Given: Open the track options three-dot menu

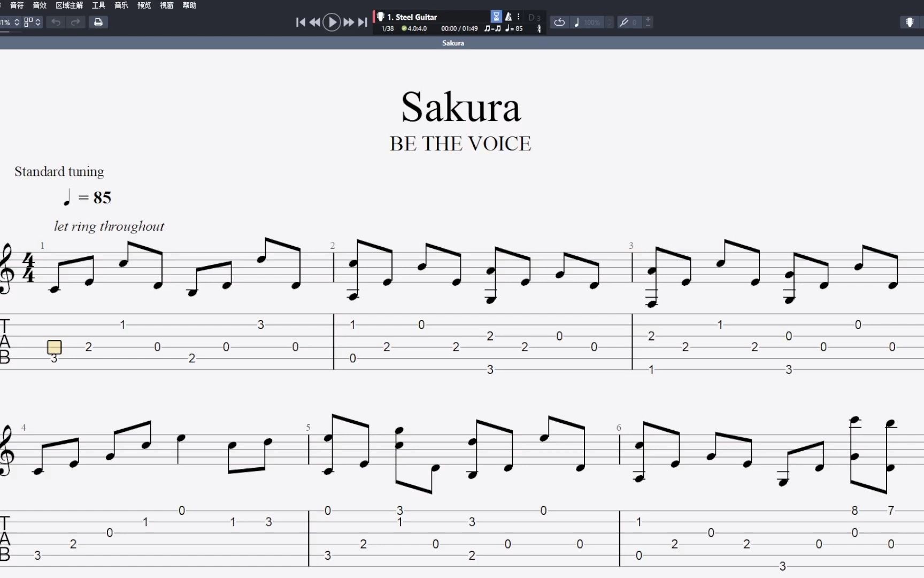Looking at the screenshot, I should [519, 17].
